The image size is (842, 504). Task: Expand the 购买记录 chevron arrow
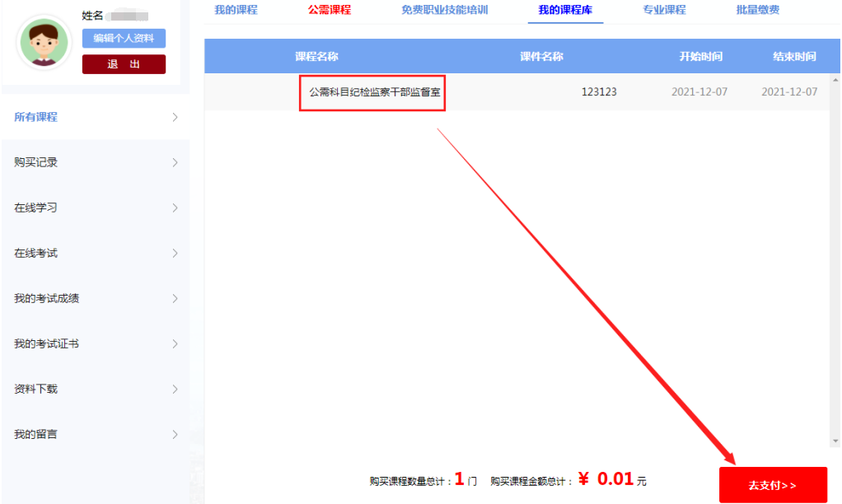pos(175,162)
